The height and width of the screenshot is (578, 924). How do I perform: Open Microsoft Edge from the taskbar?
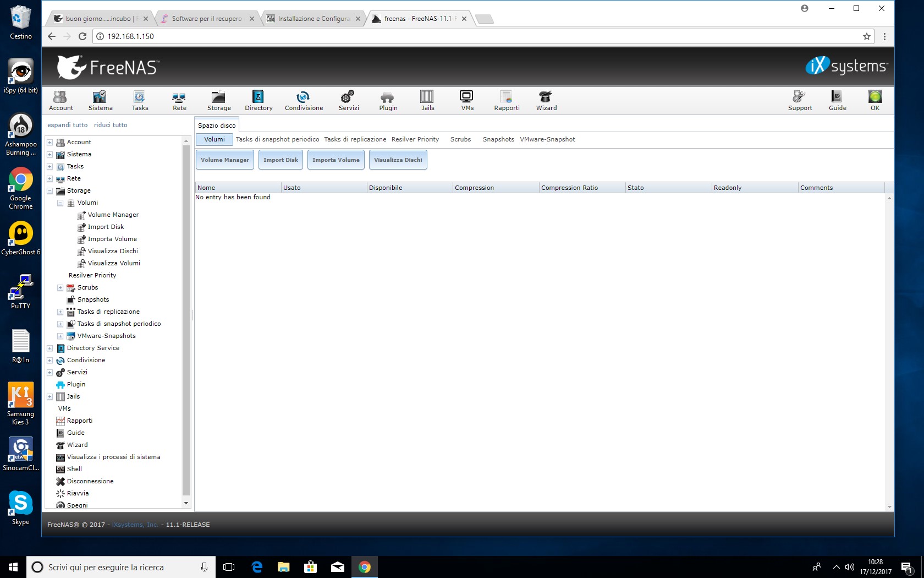(257, 567)
